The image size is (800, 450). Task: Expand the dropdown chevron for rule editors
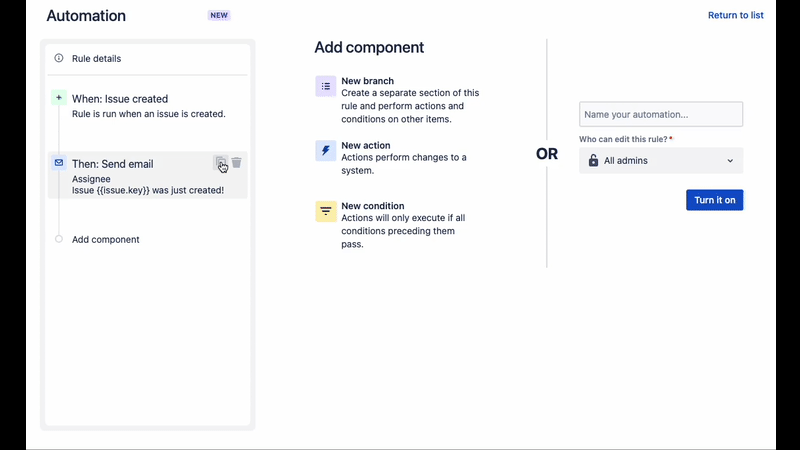[x=730, y=161]
